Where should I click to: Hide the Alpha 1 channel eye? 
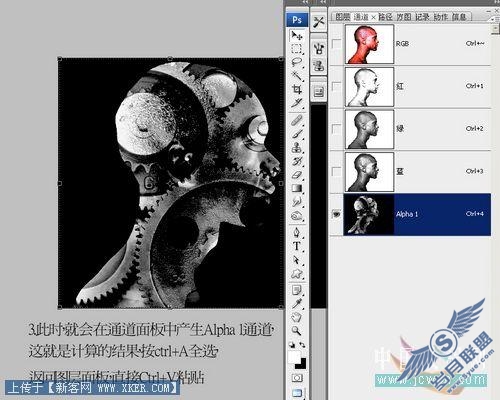[x=337, y=214]
